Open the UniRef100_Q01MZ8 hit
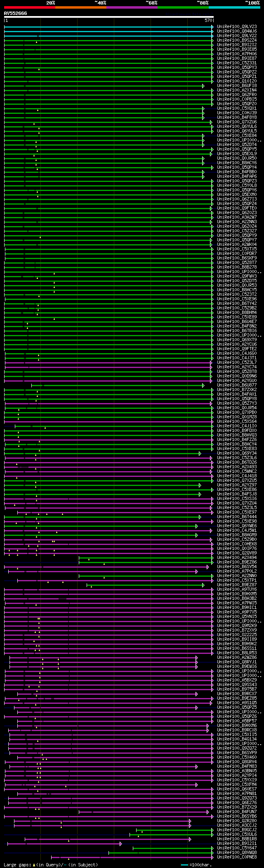 click(x=237, y=417)
